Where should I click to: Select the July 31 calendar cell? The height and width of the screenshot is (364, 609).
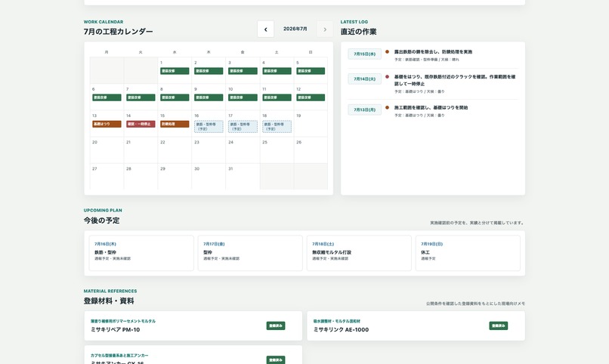243,177
